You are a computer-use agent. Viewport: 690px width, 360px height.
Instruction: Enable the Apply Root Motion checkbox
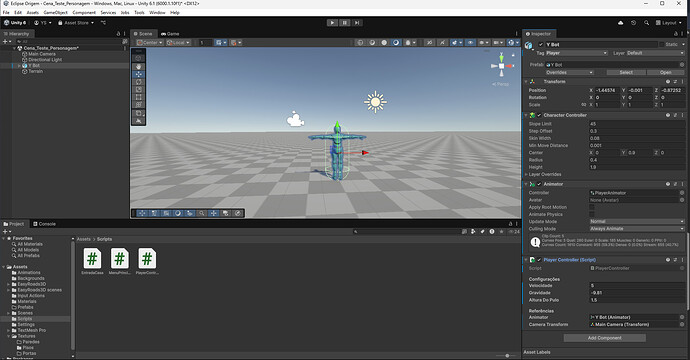point(592,207)
